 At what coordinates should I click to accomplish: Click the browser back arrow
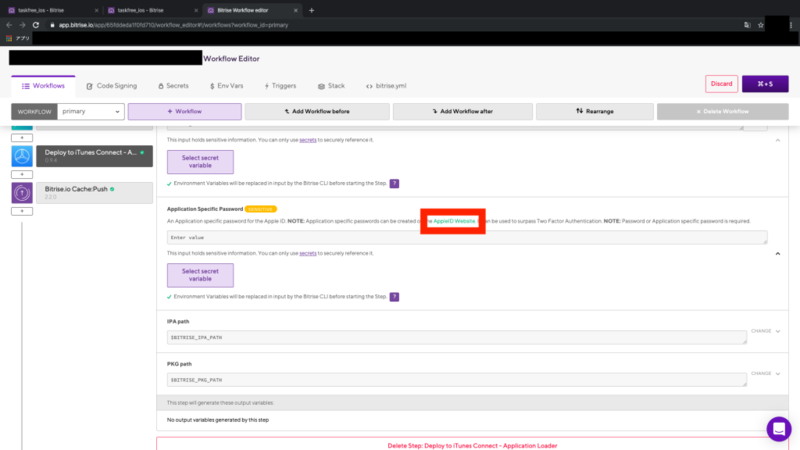(x=9, y=25)
